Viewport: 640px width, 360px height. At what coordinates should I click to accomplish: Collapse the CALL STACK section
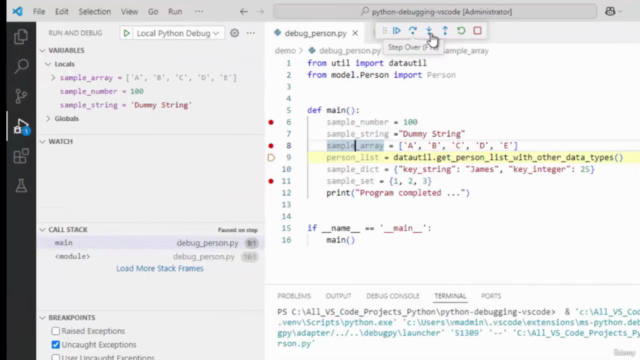point(42,229)
